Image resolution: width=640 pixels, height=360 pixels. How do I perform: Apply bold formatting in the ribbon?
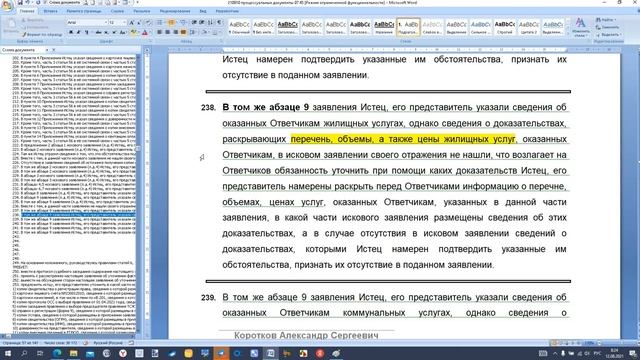pos(71,32)
